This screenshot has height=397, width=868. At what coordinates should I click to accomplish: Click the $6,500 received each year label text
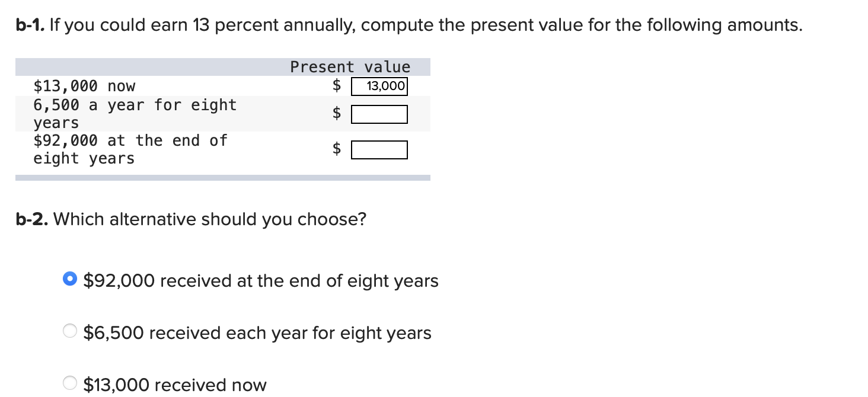point(258,332)
